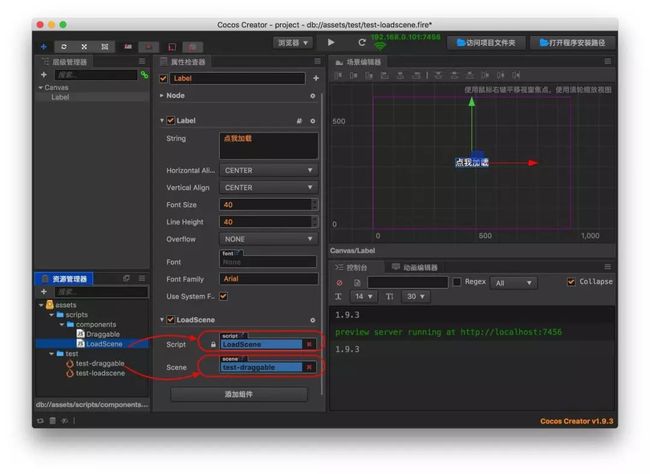Open Horizontal Align CENTER dropdown
650x474 pixels.
pyautogui.click(x=268, y=170)
